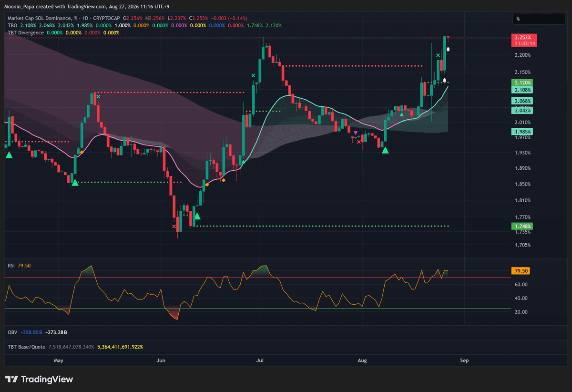Click the large green triangle on the 1.850% dotted line
Screen dimensions: 572x392
[75, 182]
